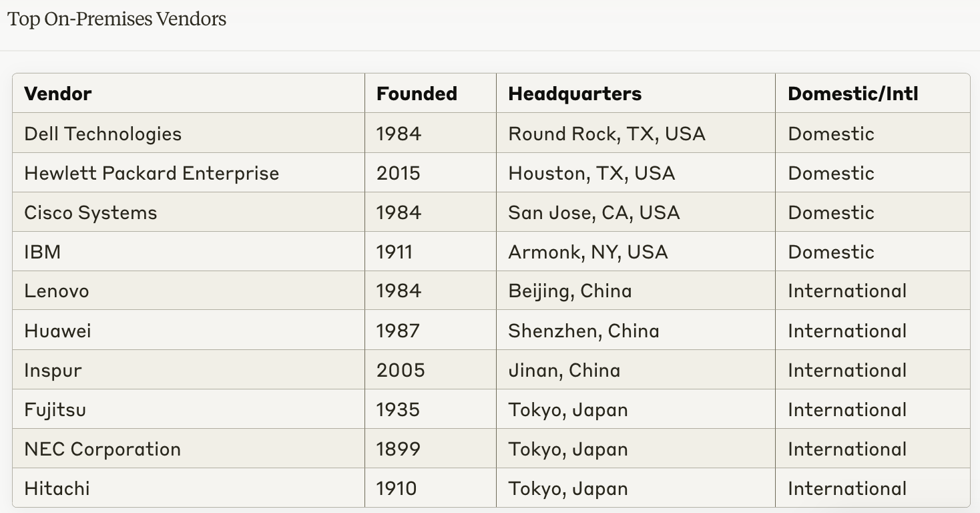Screen dimensions: 980x513
Task: Click the founded year "1899"
Action: (x=399, y=449)
